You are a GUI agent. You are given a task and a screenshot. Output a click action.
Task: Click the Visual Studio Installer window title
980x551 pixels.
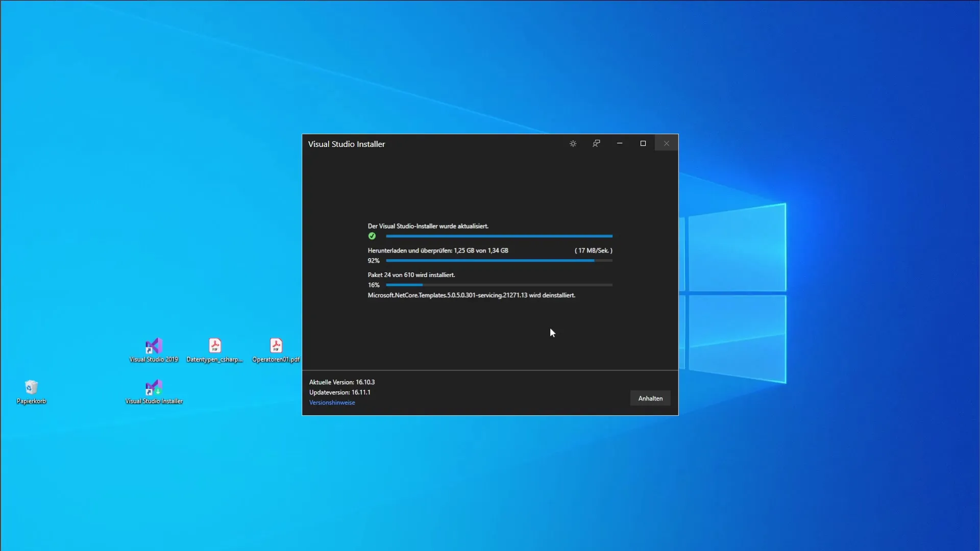tap(347, 144)
